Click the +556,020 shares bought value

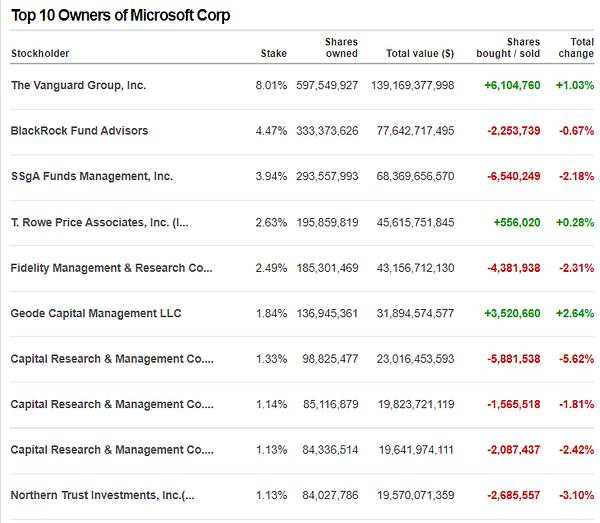(517, 222)
